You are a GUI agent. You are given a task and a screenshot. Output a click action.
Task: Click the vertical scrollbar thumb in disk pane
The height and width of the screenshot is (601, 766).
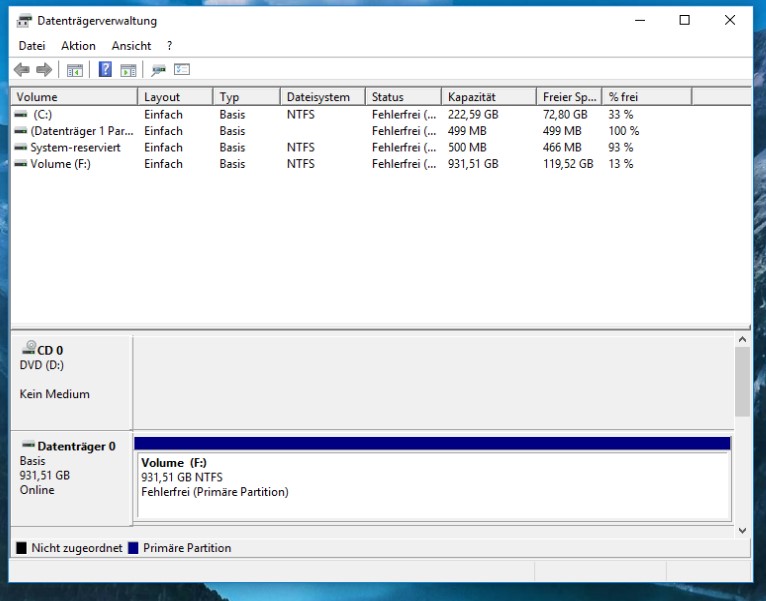(x=743, y=382)
